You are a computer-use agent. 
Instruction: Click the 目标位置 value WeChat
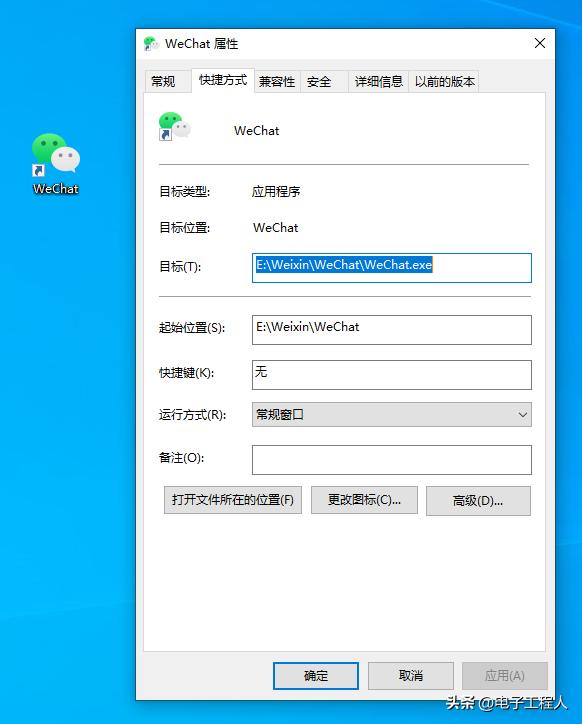coord(276,228)
